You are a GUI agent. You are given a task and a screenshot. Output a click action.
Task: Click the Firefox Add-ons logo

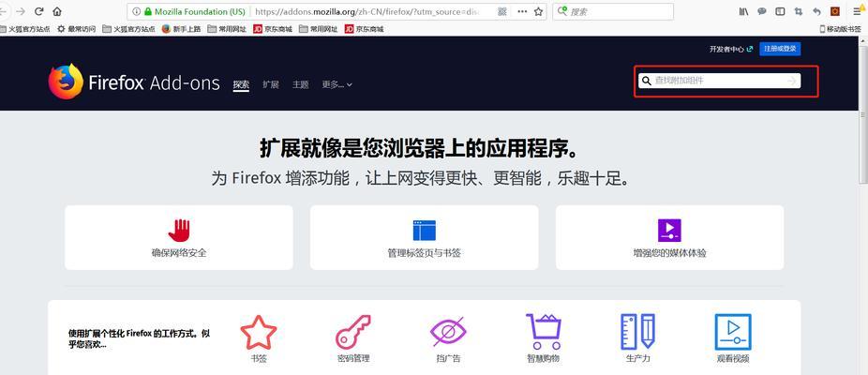pos(134,82)
